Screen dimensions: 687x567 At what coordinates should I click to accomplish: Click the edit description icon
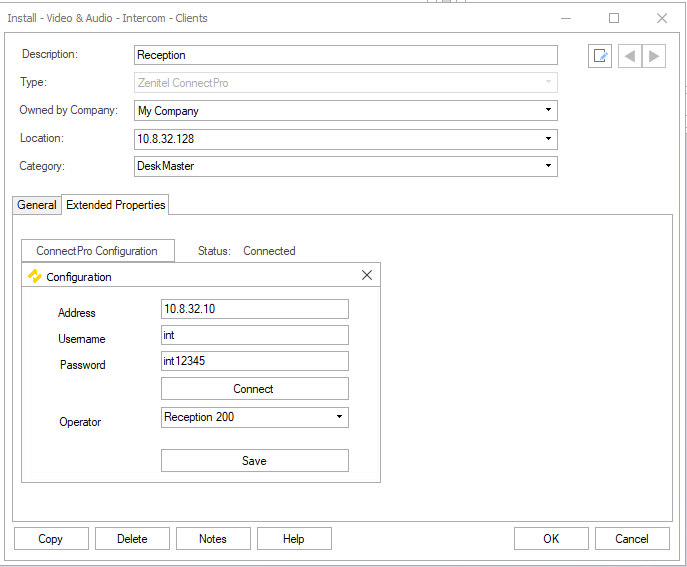click(600, 56)
